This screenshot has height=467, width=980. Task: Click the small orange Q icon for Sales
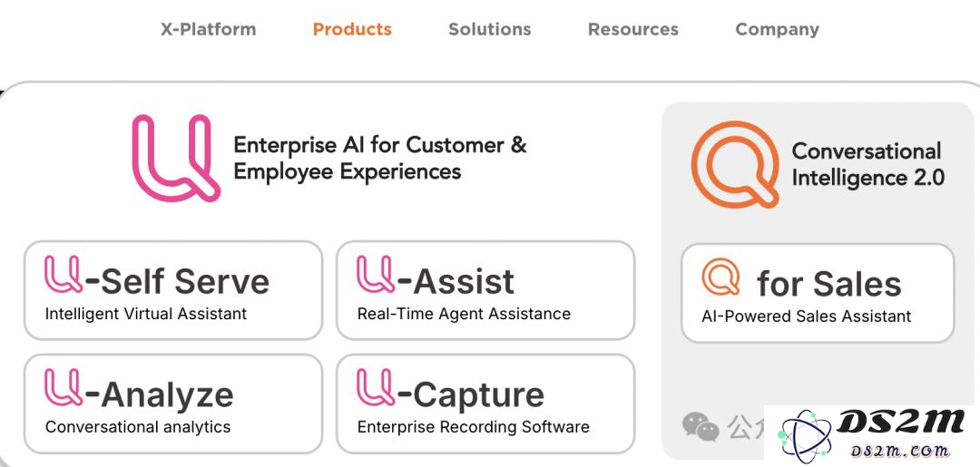coord(720,277)
